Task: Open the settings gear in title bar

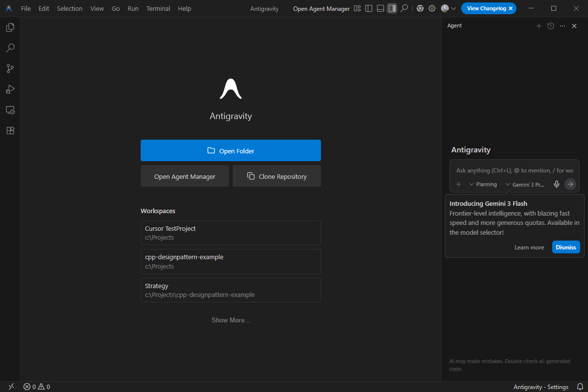Action: 432,8
